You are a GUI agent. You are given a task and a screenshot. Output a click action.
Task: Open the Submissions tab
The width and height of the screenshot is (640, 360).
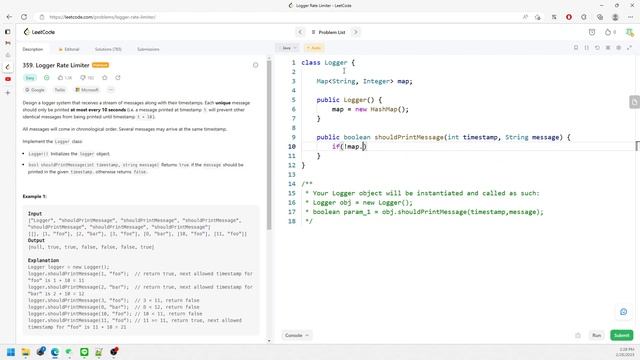(x=148, y=49)
